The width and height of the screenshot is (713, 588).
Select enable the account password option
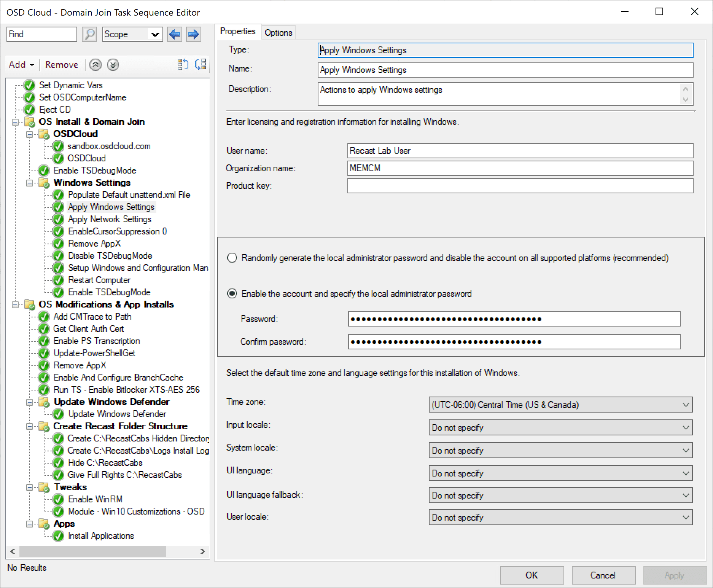pyautogui.click(x=232, y=293)
